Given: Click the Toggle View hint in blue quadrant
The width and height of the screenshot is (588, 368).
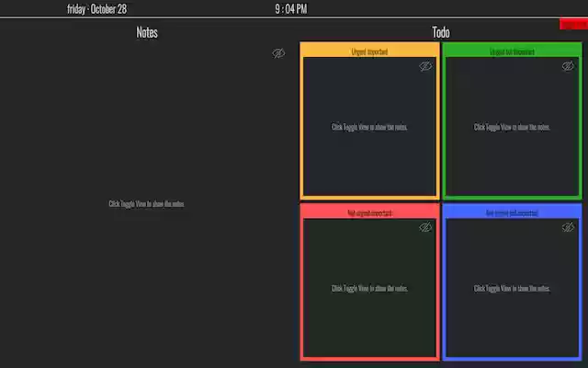Looking at the screenshot, I should click(x=512, y=288).
